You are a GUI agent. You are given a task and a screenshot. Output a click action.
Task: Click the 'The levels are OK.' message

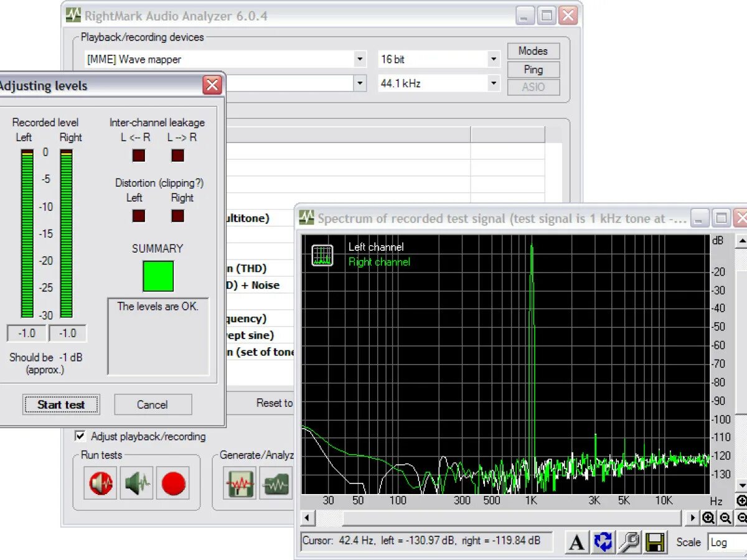click(x=158, y=306)
